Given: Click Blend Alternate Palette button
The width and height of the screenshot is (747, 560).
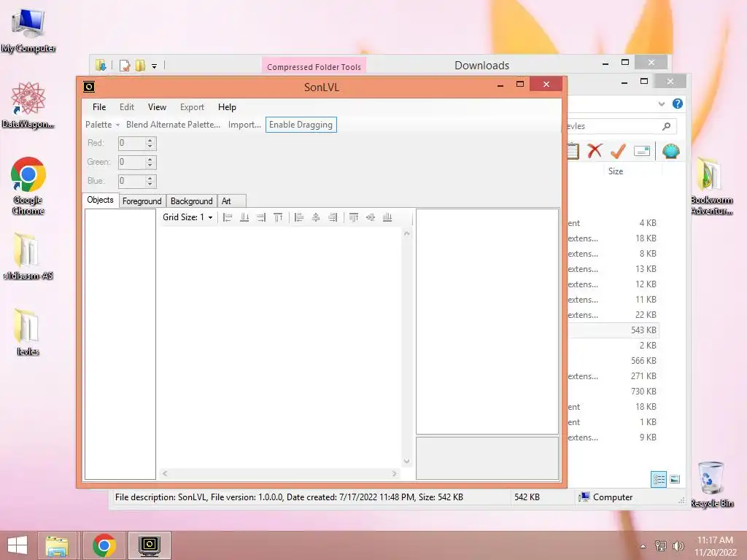Looking at the screenshot, I should [173, 125].
